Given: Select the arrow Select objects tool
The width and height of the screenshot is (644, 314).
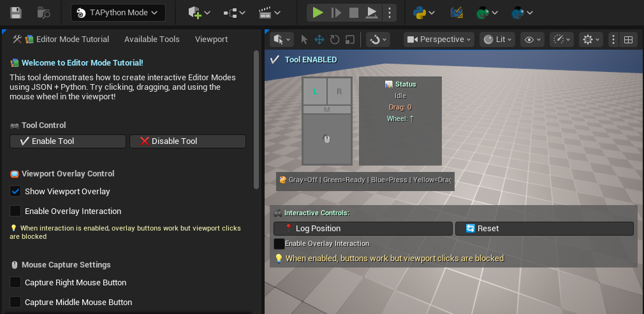Looking at the screenshot, I should pyautogui.click(x=304, y=39).
